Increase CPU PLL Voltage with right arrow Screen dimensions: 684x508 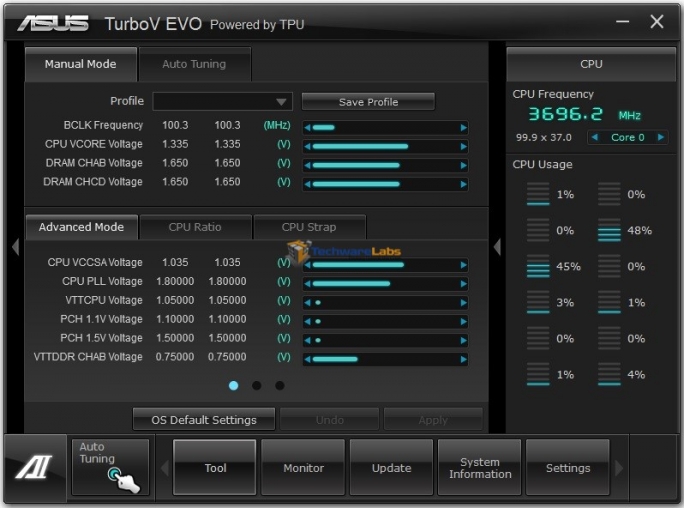coord(463,284)
